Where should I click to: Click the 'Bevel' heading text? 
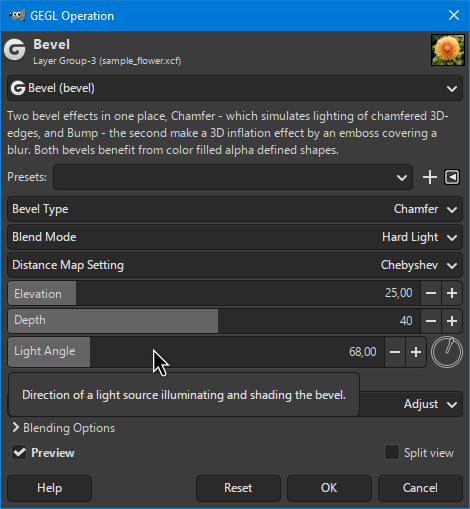pyautogui.click(x=51, y=45)
